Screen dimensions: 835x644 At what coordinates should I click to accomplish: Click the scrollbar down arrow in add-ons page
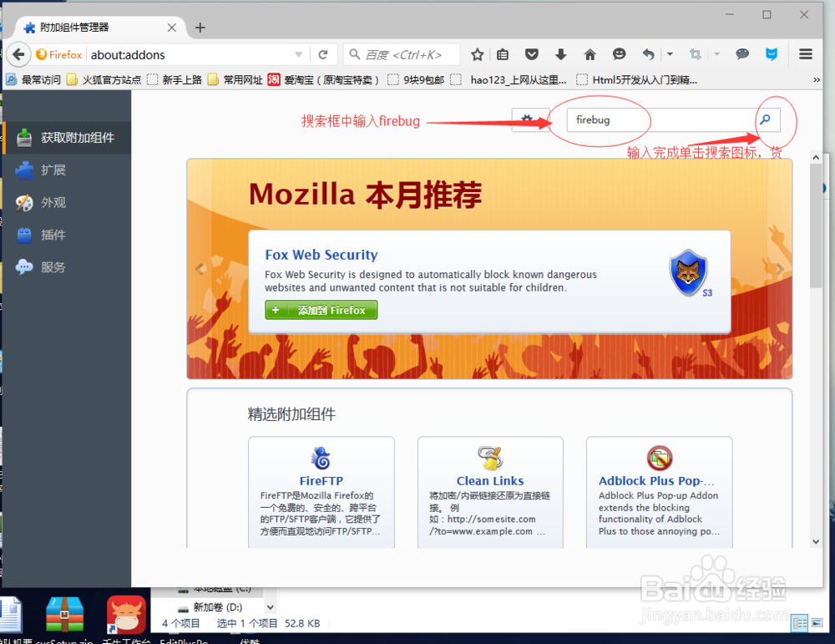[x=816, y=542]
